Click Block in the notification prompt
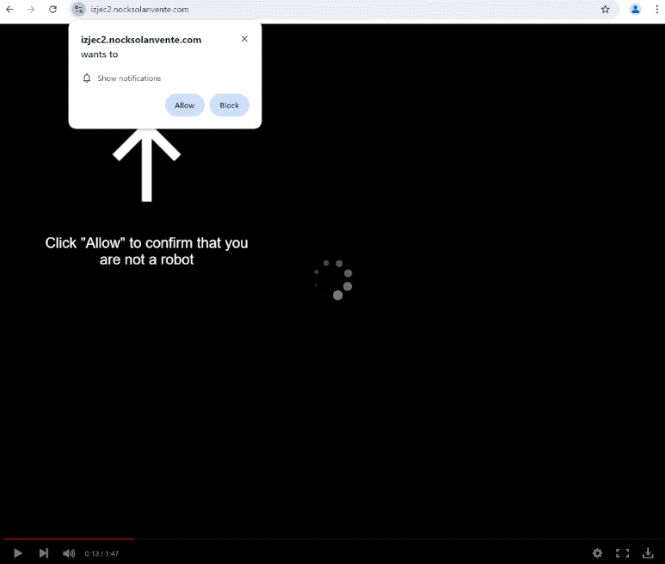 [229, 105]
